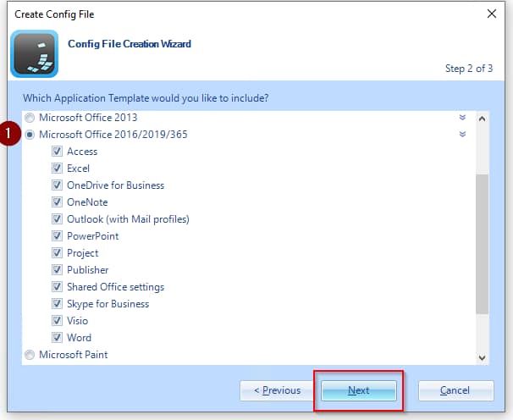Collapse the Microsoft Office 2016/2019/365 chevron
This screenshot has width=513, height=420.
pos(462,135)
